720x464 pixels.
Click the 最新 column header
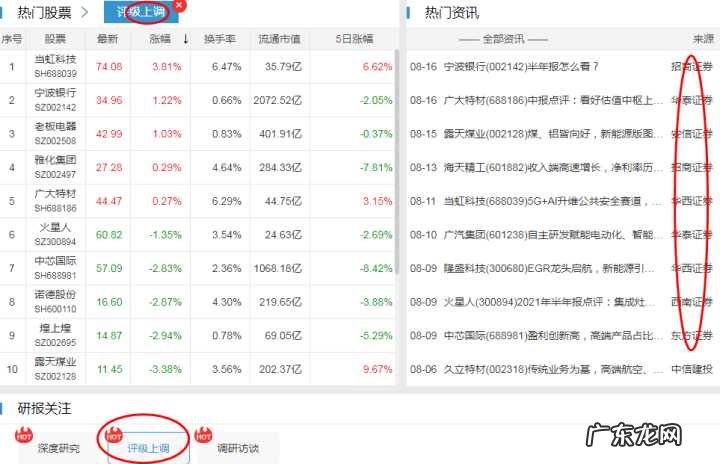[107, 39]
